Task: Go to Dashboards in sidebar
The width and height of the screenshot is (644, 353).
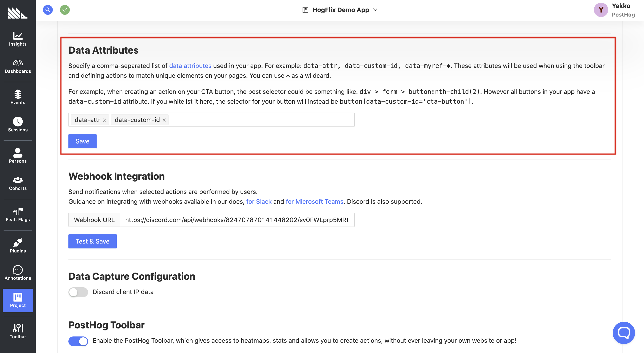Action: coord(18,66)
